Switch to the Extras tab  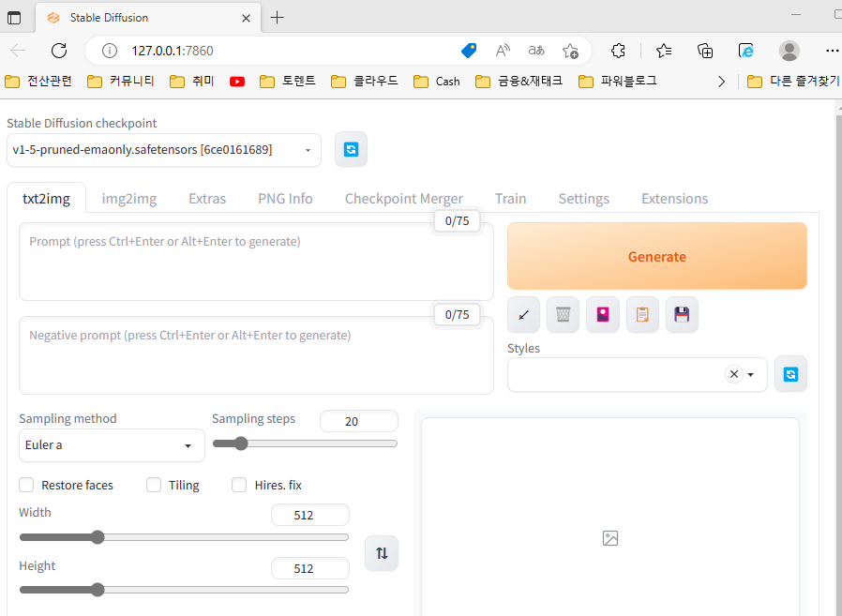pyautogui.click(x=206, y=199)
